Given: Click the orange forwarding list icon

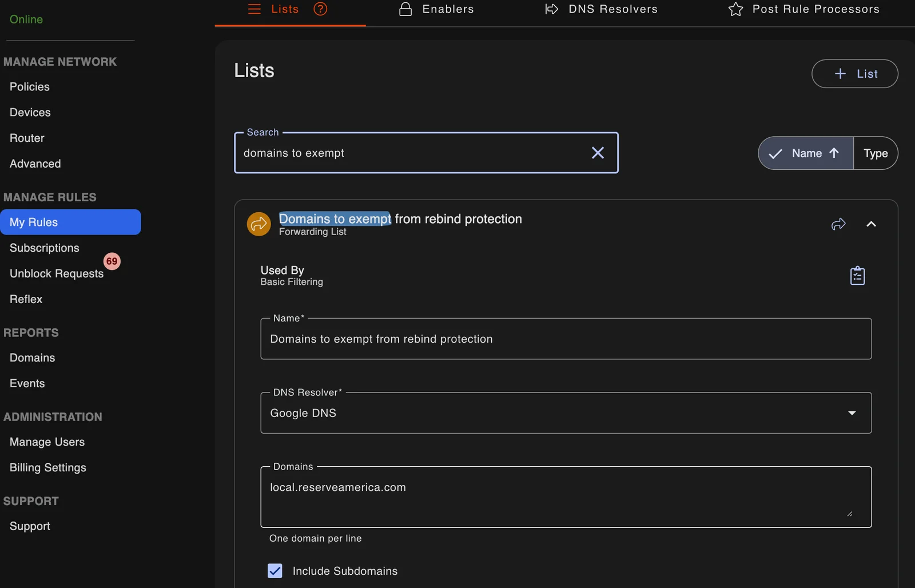Looking at the screenshot, I should coord(258,224).
